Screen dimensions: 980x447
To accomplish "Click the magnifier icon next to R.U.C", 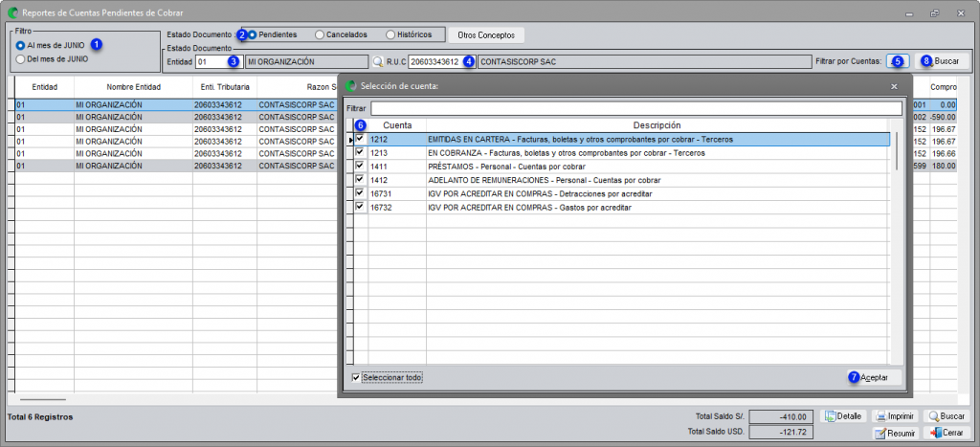I will point(377,61).
